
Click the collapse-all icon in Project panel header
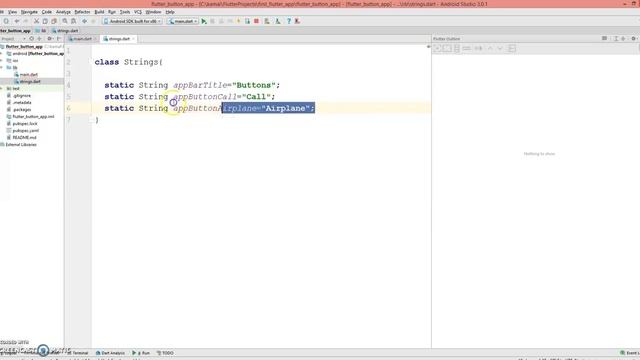coord(40,39)
